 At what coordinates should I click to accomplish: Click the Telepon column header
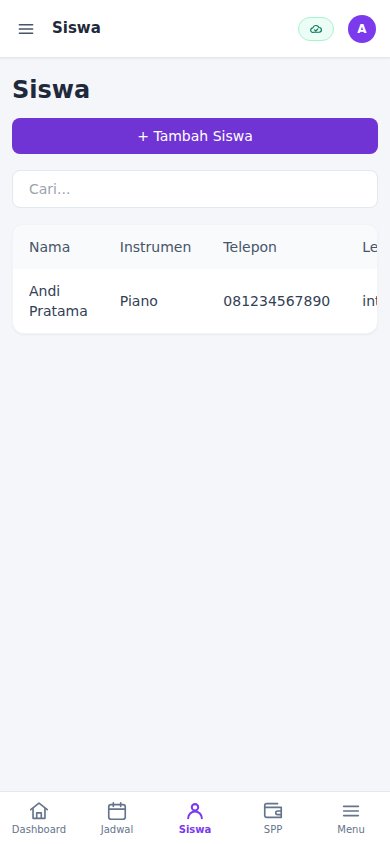[250, 247]
